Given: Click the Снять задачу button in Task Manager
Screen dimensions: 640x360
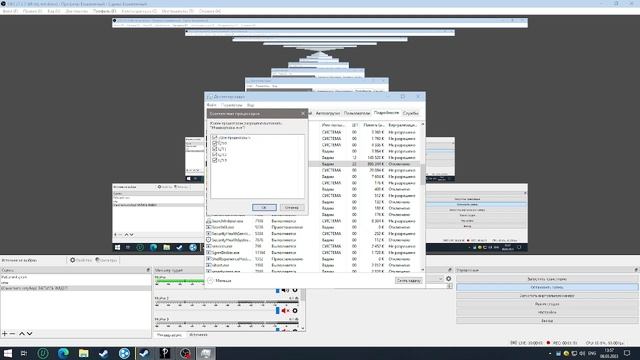Looking at the screenshot, I should pos(409,280).
